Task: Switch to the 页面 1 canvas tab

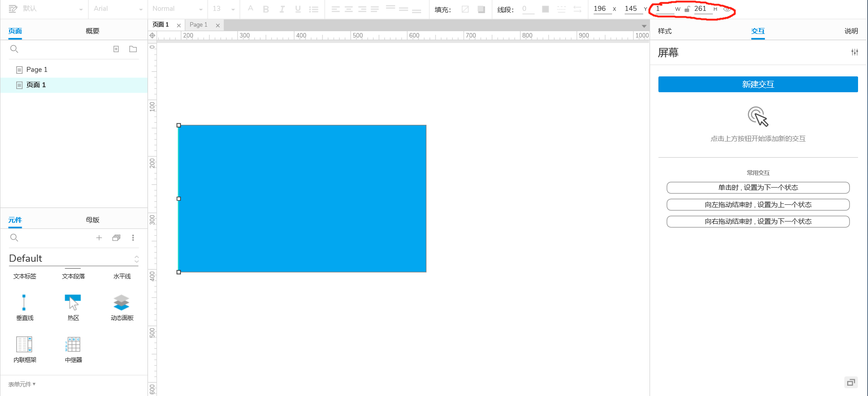Action: (161, 25)
